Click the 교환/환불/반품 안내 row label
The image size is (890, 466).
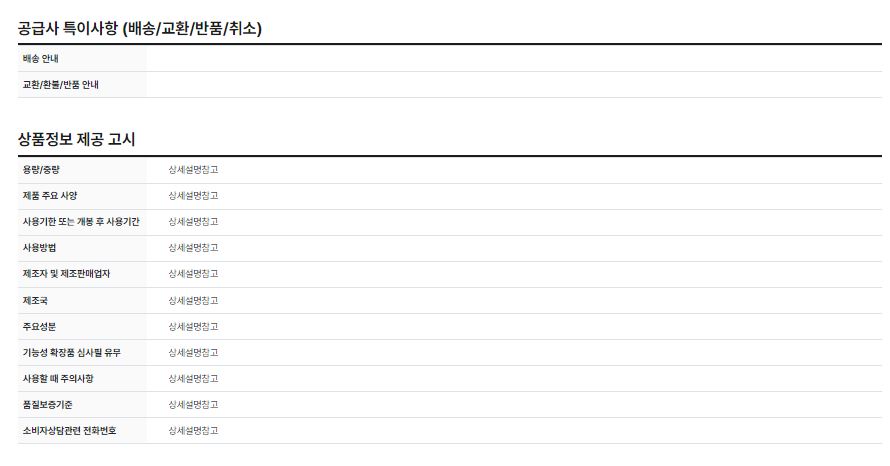click(x=60, y=85)
